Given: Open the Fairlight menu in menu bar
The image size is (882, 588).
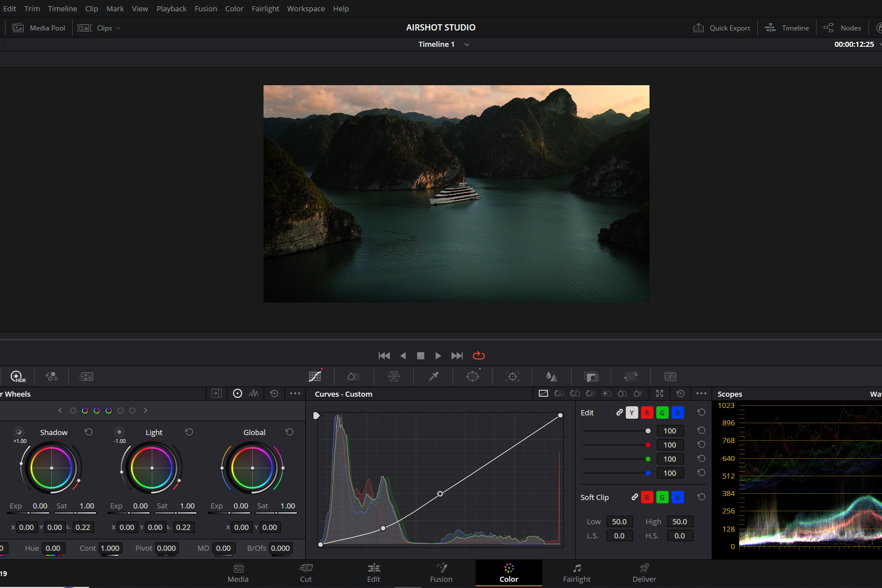Looking at the screenshot, I should coord(265,8).
